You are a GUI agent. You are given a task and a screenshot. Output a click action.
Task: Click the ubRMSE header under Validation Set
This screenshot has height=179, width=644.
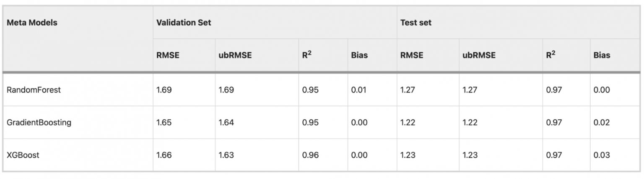coord(235,55)
